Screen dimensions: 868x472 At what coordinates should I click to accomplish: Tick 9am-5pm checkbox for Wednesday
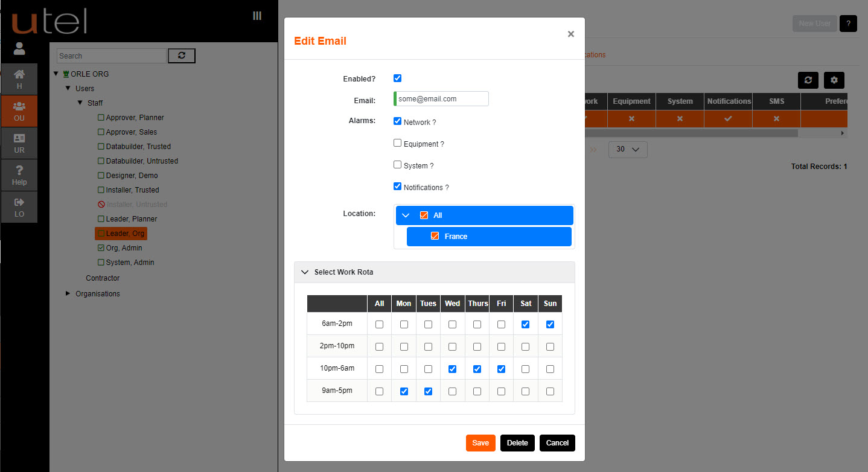click(x=452, y=391)
